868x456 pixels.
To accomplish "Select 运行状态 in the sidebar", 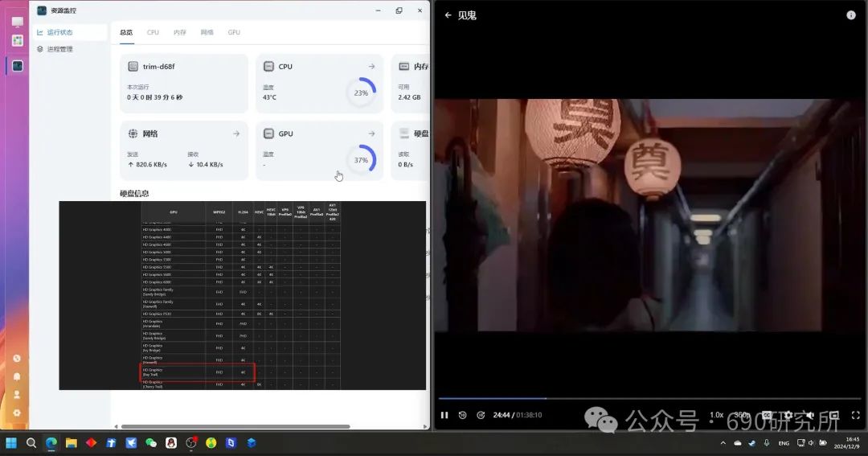I will [70, 32].
